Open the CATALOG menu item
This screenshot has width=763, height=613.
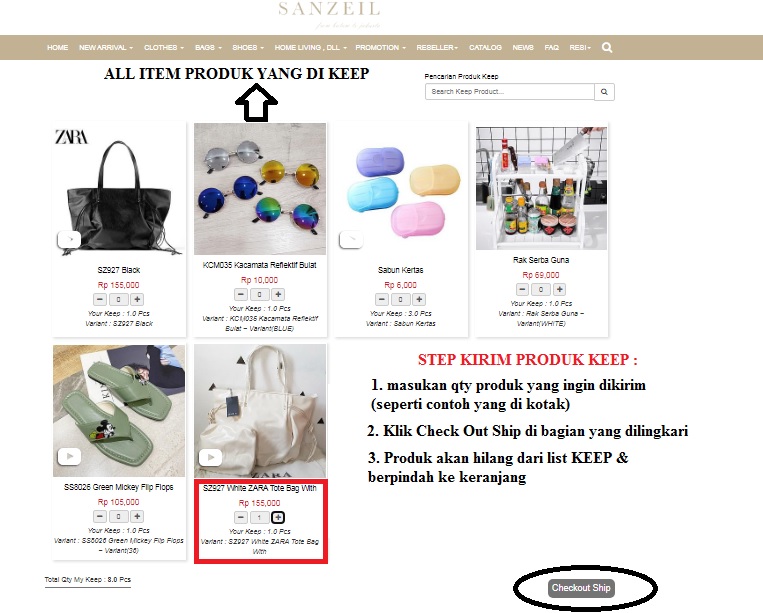[485, 47]
